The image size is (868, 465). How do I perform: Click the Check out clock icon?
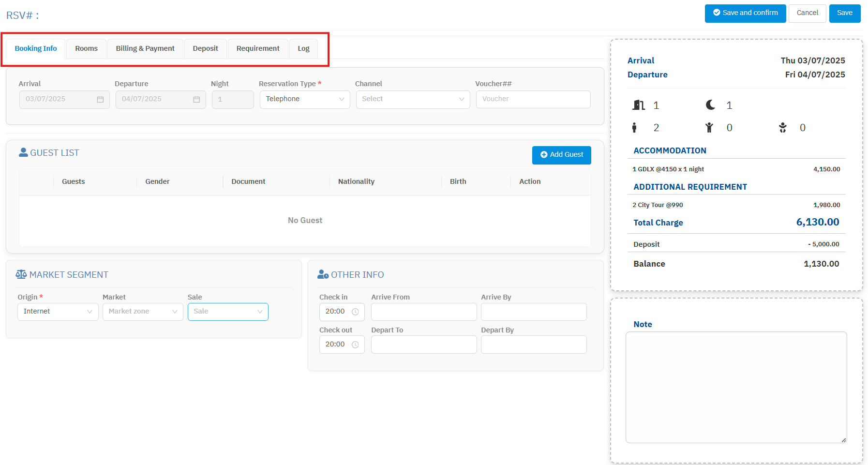(355, 345)
